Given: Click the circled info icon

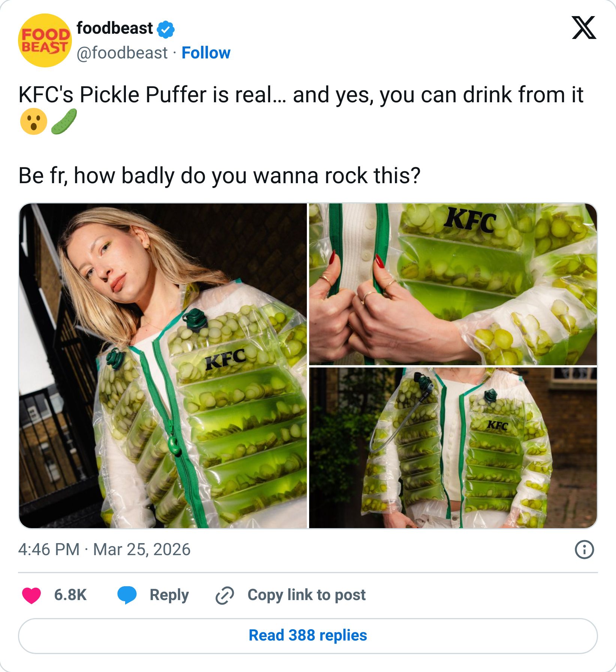Looking at the screenshot, I should coord(584,550).
